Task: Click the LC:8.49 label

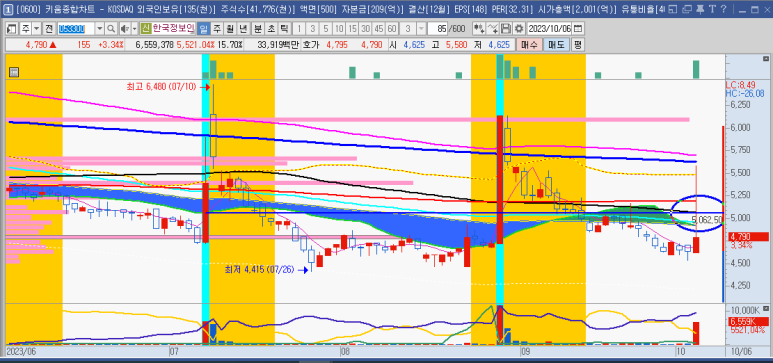Action: [741, 86]
